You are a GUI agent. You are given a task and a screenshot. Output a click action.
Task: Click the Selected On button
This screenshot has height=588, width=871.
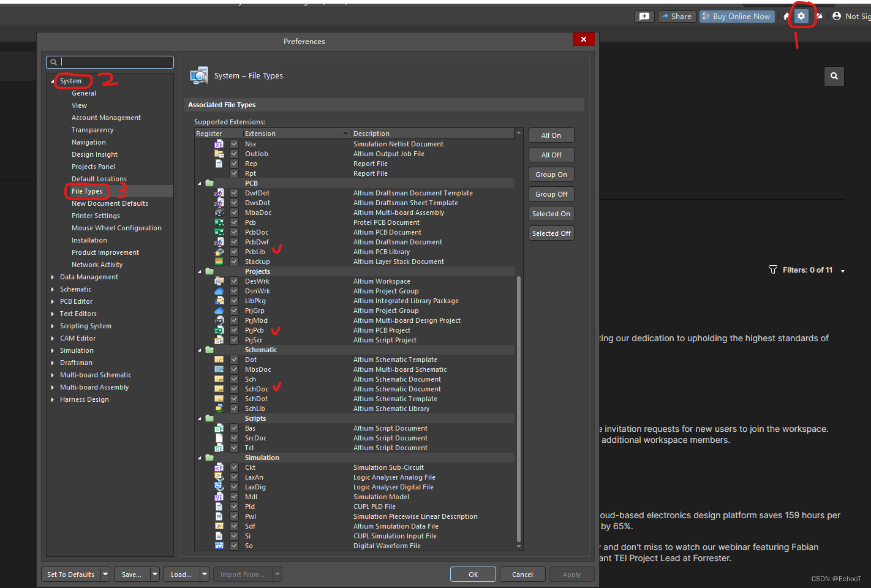[551, 214]
